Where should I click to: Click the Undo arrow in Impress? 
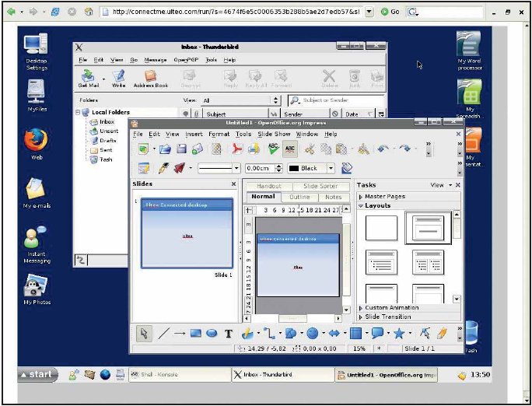[383, 149]
